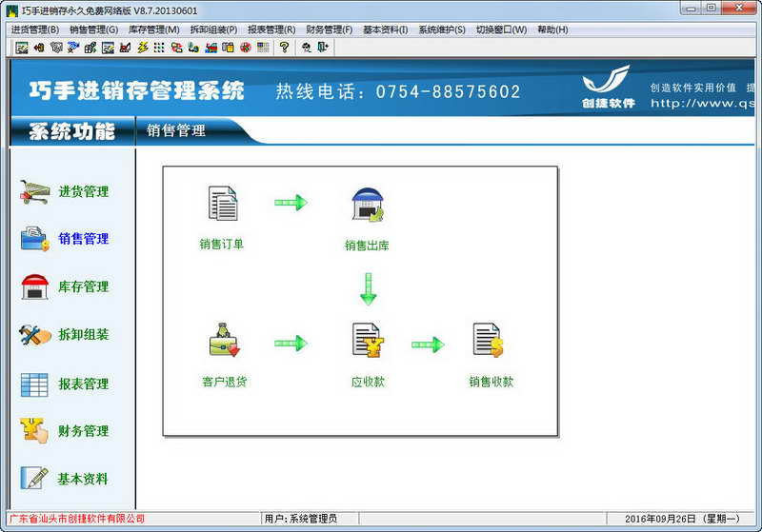
Task: Select 财务管理 in the sidebar
Action: click(x=83, y=430)
